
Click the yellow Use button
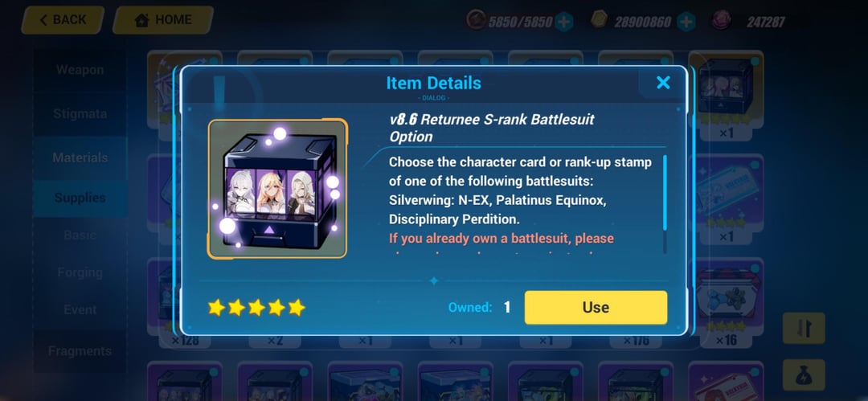(596, 308)
